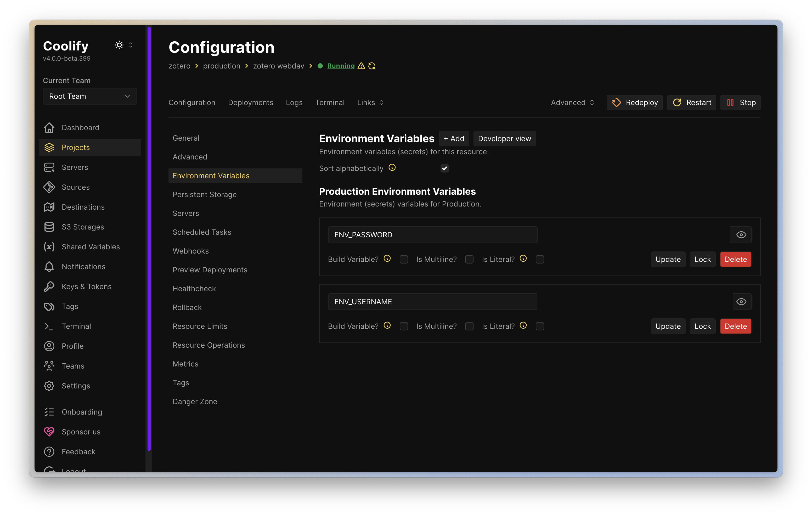Click the info icon next to Sort alphabetically
The image size is (812, 516).
pos(392,168)
